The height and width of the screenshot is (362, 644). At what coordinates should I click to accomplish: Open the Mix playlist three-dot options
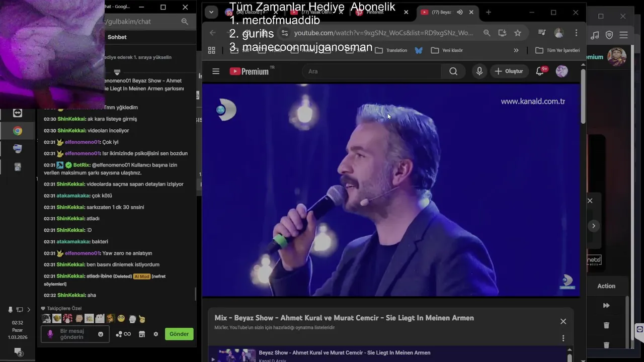click(563, 338)
